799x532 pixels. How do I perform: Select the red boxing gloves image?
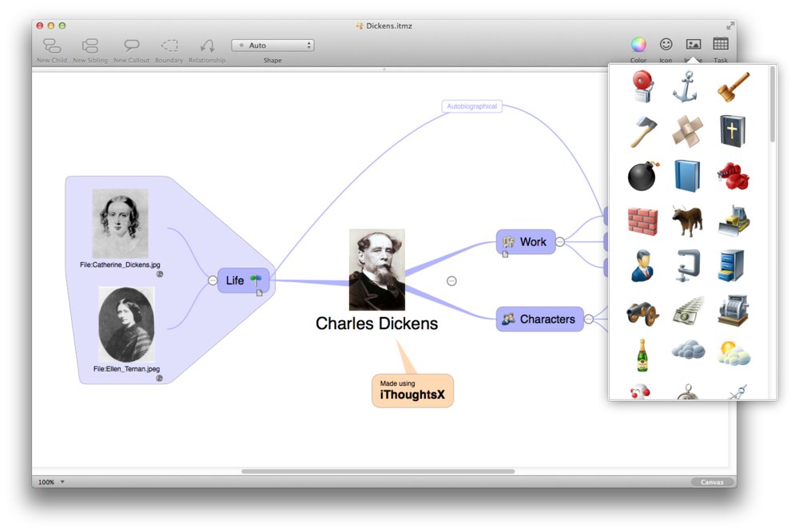click(733, 177)
